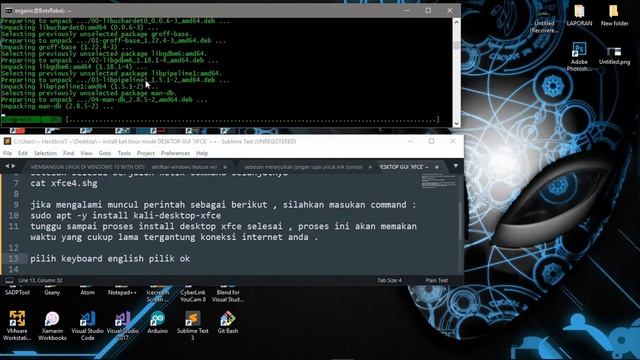Select the Visual Studio Code desktop icon
Screen dimensions: 640x360
pos(87,325)
